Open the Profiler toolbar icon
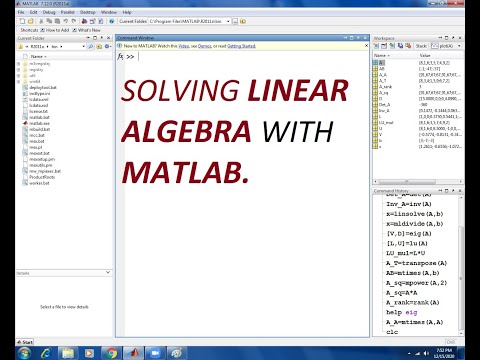 [x=100, y=21]
